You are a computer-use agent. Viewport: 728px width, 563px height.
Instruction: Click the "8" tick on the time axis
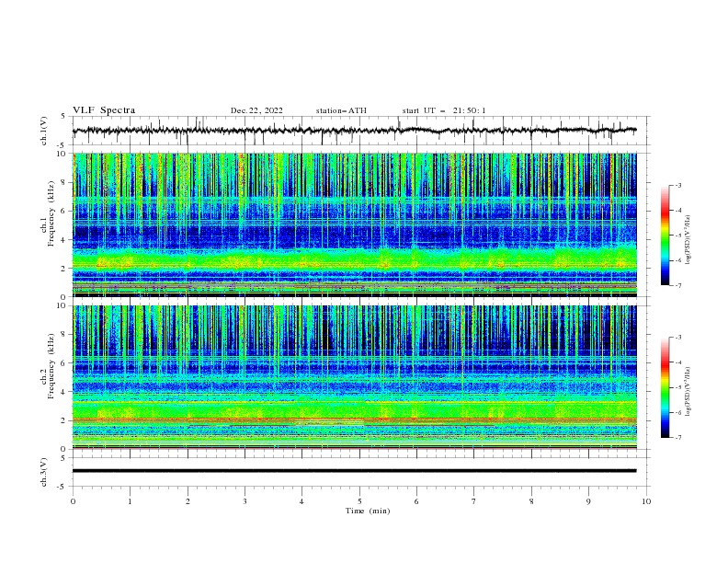[x=531, y=501]
